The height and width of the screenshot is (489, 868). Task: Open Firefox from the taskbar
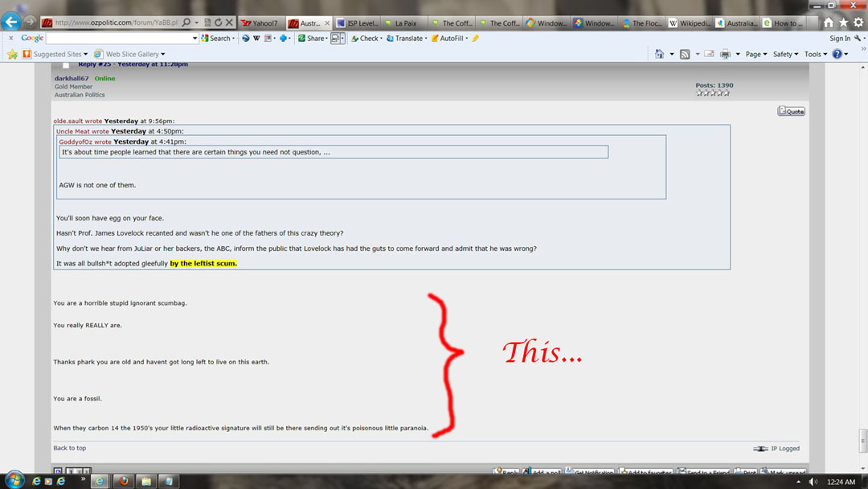123,481
